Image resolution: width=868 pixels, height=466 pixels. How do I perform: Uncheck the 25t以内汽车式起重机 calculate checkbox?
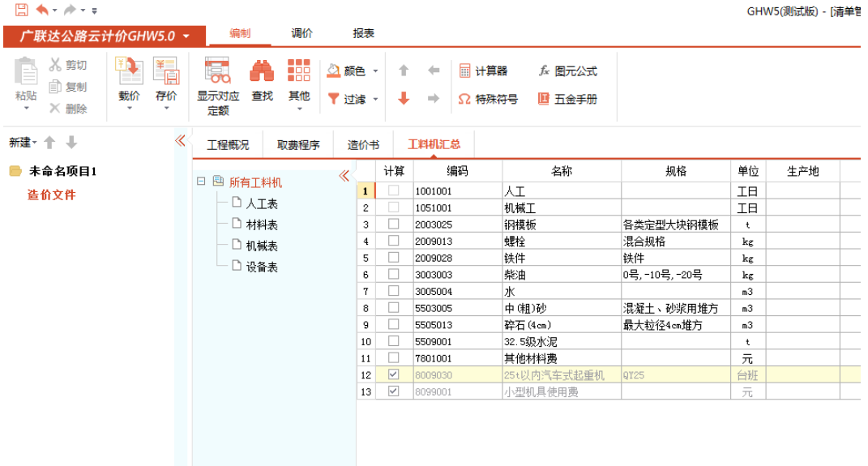(393, 375)
